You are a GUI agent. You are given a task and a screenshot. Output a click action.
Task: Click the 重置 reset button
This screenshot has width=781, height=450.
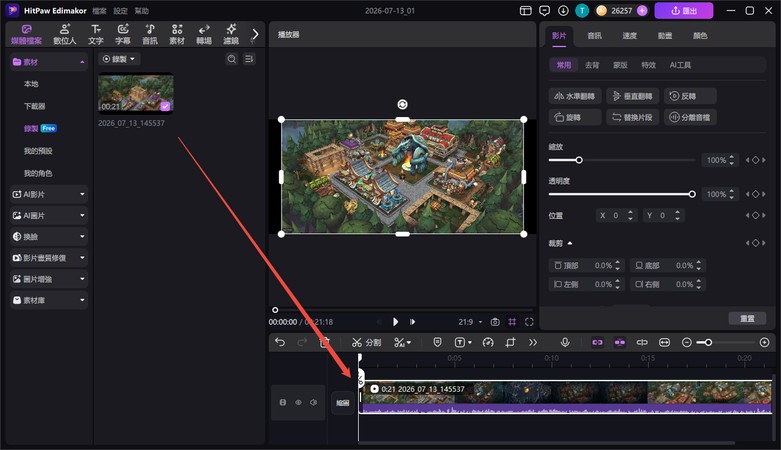coord(747,318)
